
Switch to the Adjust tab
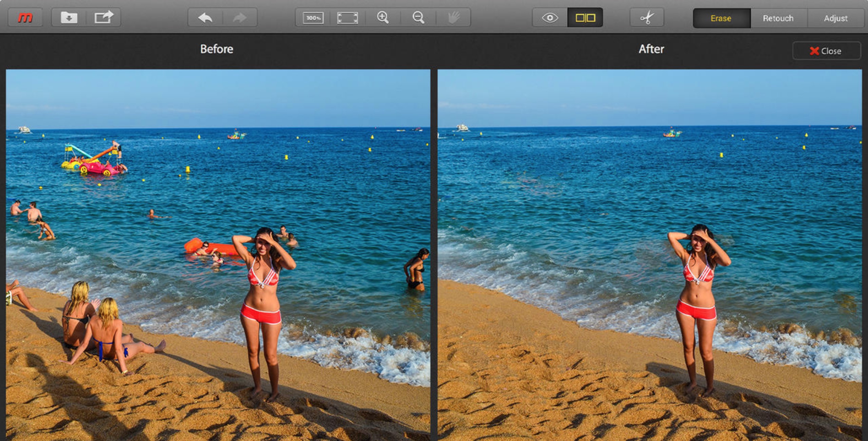click(x=836, y=18)
